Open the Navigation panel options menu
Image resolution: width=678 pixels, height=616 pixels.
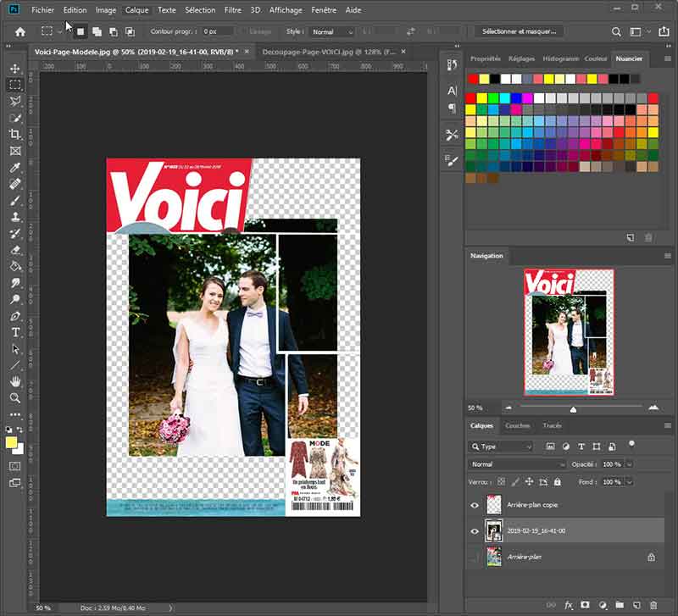coord(668,256)
